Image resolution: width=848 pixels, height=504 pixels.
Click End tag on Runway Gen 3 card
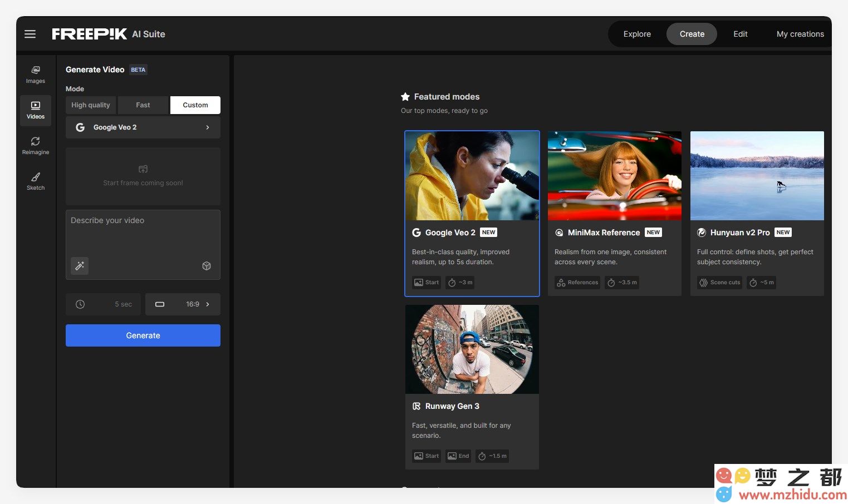tap(458, 456)
